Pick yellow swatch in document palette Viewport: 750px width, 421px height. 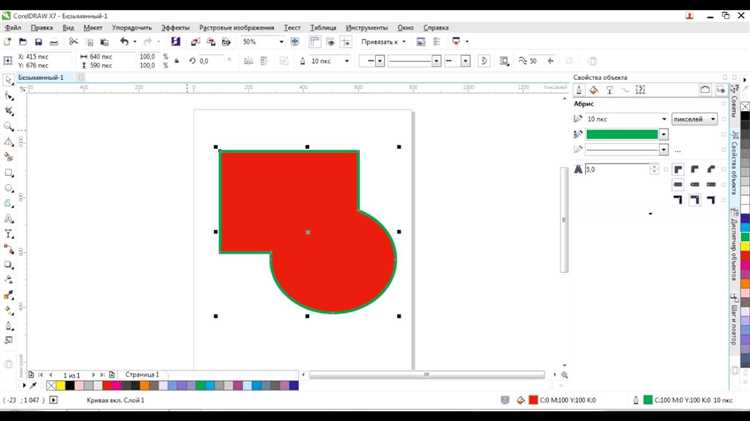(61, 385)
